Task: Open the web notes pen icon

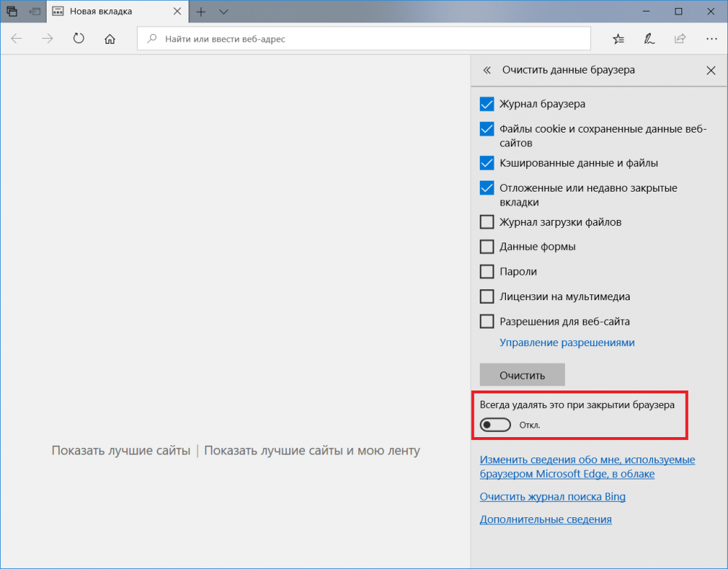Action: point(649,39)
